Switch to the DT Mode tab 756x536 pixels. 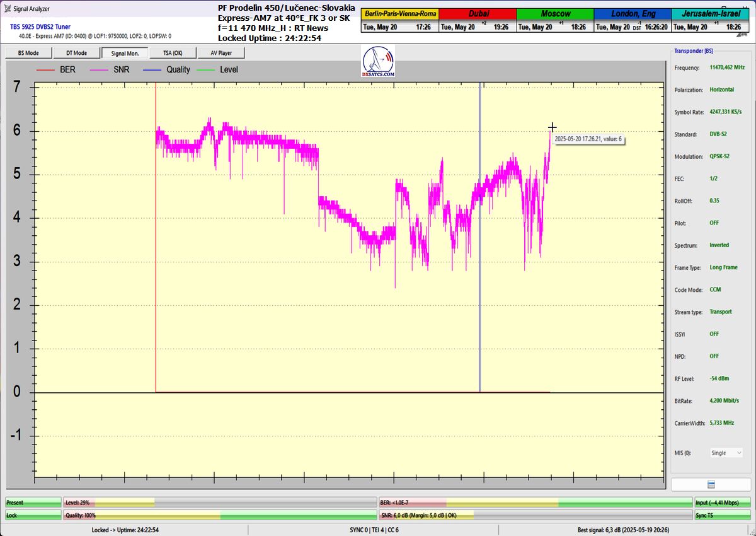pos(76,53)
